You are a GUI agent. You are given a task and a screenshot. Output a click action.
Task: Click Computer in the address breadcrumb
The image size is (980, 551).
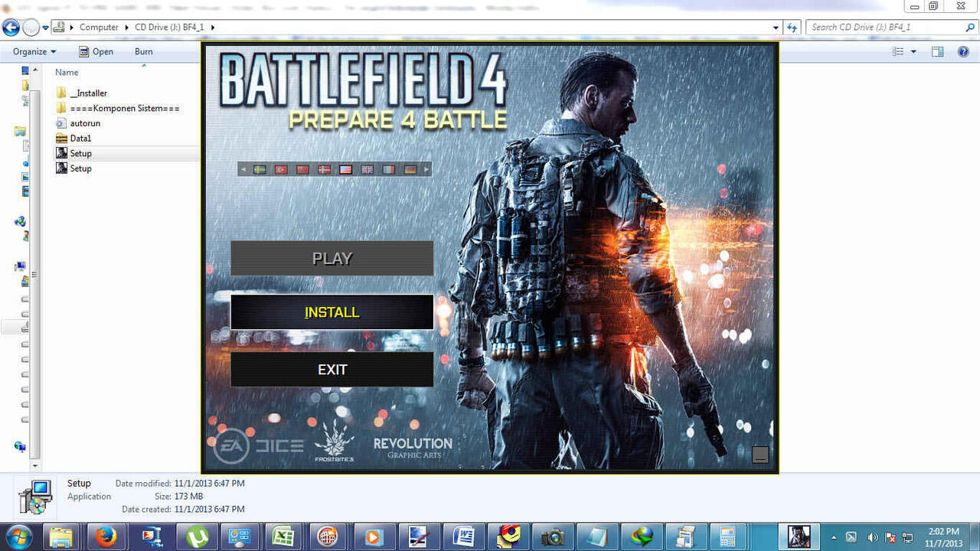point(100,28)
